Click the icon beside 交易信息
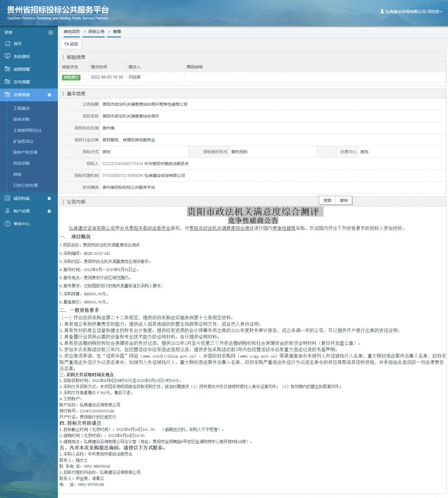 7,95
